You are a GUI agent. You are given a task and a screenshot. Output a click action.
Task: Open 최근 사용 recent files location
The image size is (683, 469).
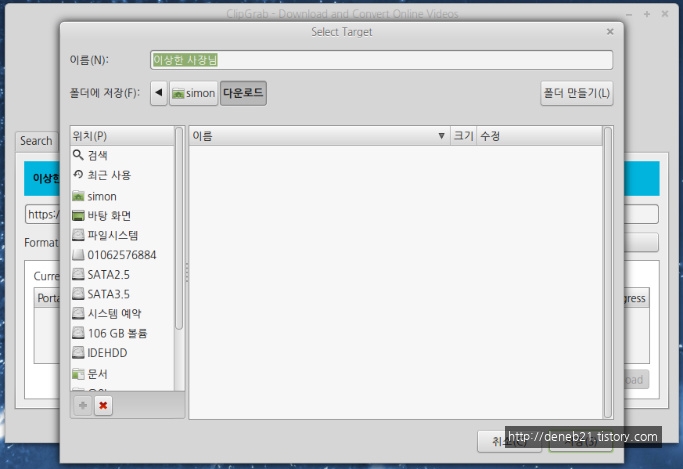click(x=108, y=175)
